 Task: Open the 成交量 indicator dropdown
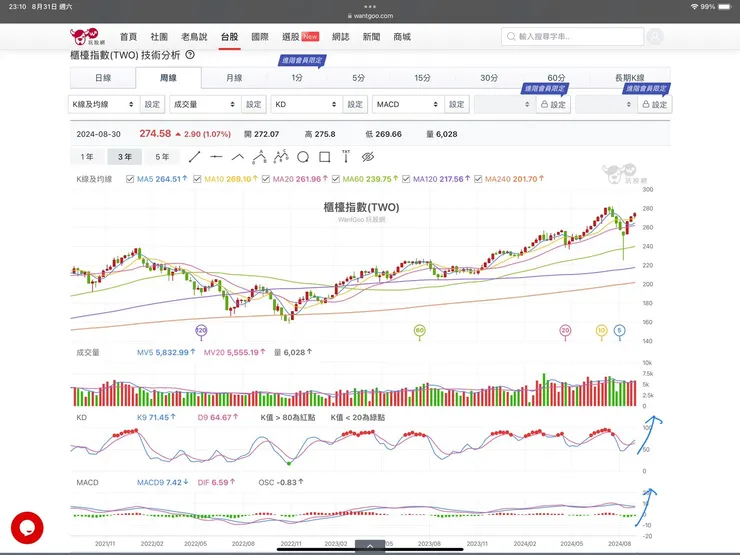[x=205, y=104]
